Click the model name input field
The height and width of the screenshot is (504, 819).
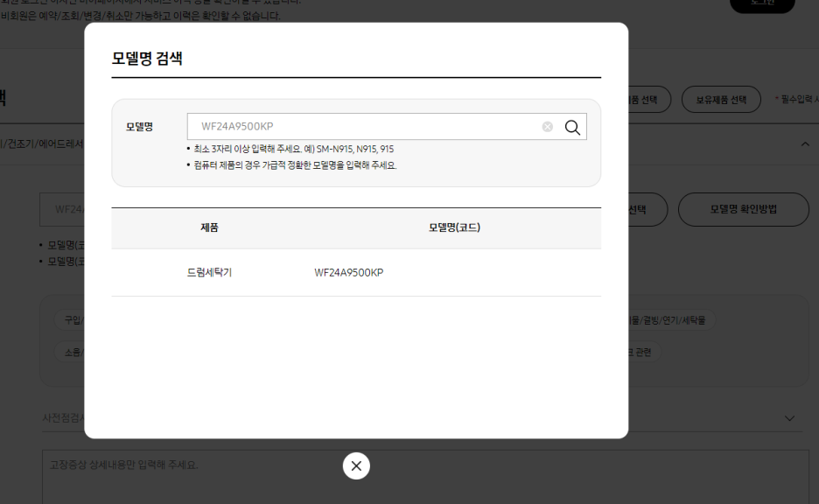[x=387, y=126]
